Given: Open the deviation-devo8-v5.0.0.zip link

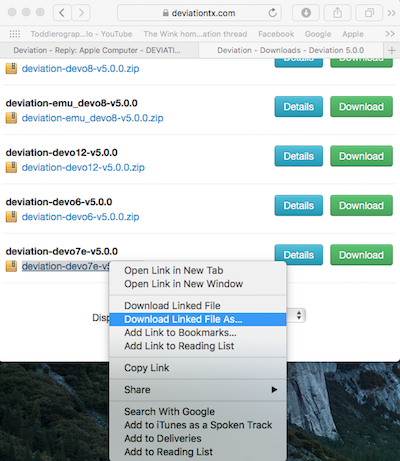Looking at the screenshot, I should [80, 69].
